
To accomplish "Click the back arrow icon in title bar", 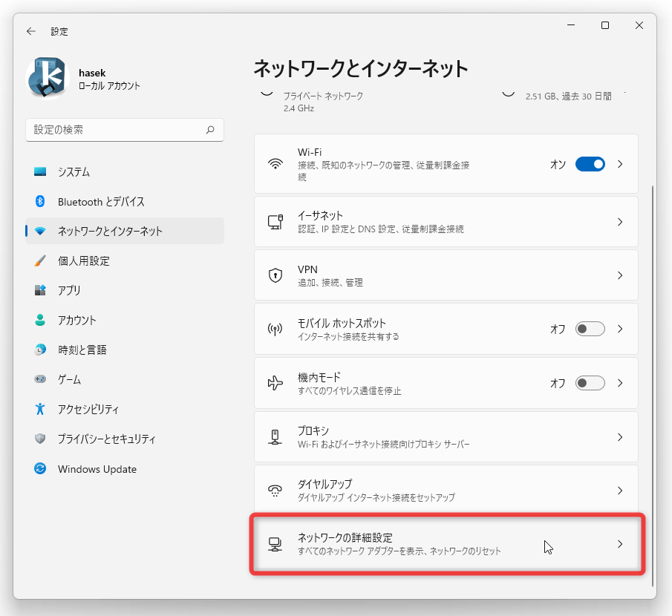I will coord(31,31).
